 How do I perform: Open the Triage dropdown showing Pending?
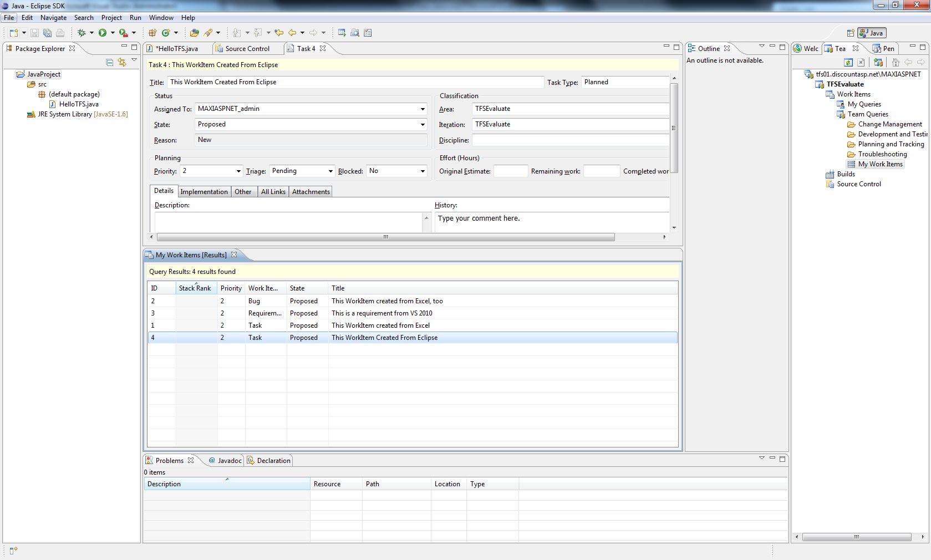tap(330, 171)
